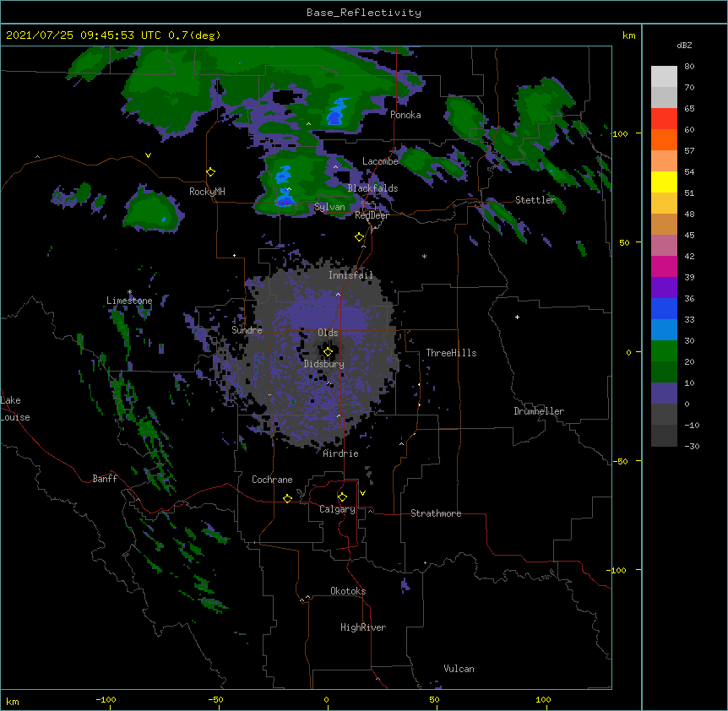
Task: Select the bright orange swatch between 60 and 57
Action: click(x=664, y=139)
